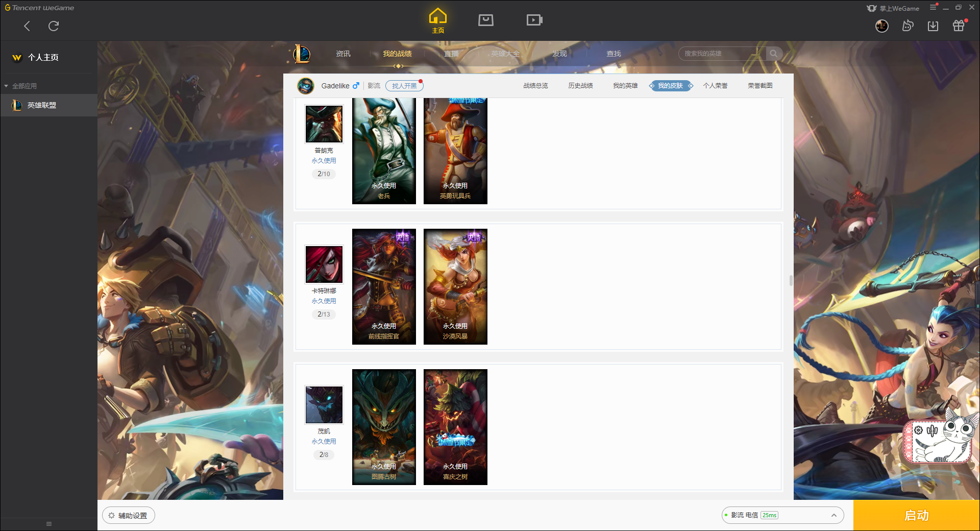Screen dimensions: 980x531
Task: Open the main menu lines icon
Action: coord(933,7)
